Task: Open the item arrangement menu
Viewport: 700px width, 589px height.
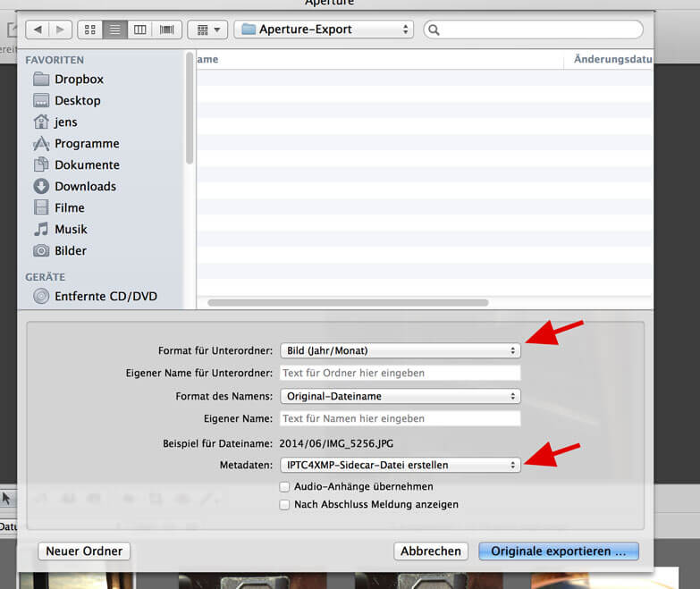Action: 207,29
